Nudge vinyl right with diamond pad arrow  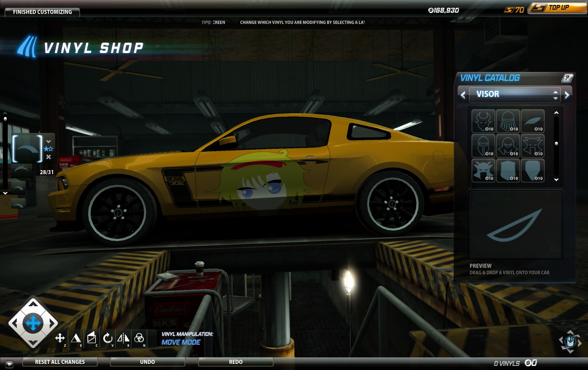coord(52,323)
